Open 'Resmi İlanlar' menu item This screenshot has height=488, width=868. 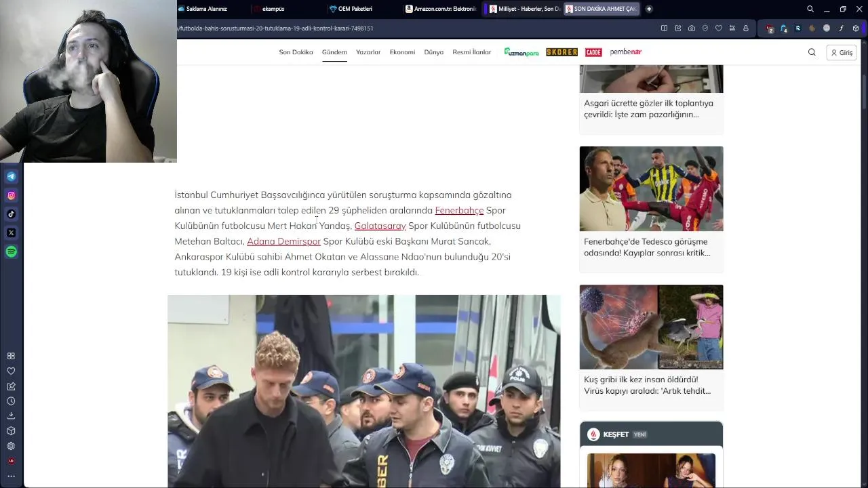pos(472,52)
